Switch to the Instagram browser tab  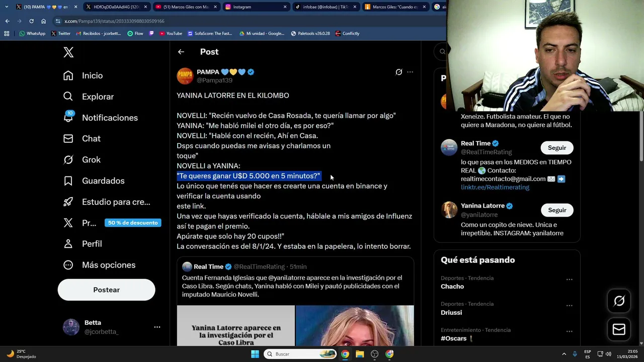coord(255,7)
